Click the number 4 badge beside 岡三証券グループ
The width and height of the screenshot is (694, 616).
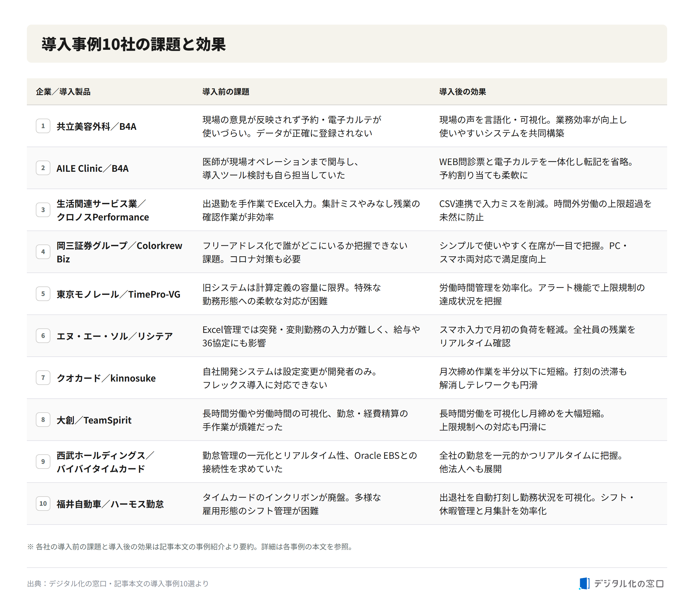click(43, 252)
